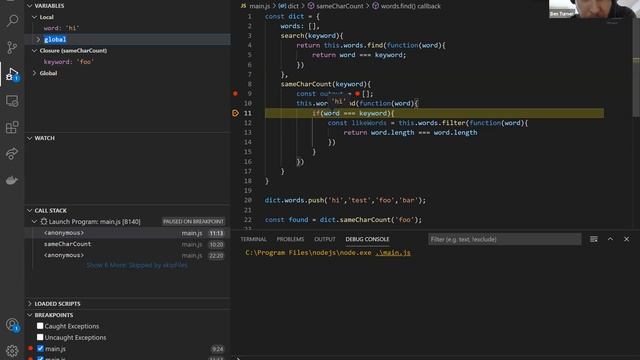Collapse the Local scope

pyautogui.click(x=35, y=17)
